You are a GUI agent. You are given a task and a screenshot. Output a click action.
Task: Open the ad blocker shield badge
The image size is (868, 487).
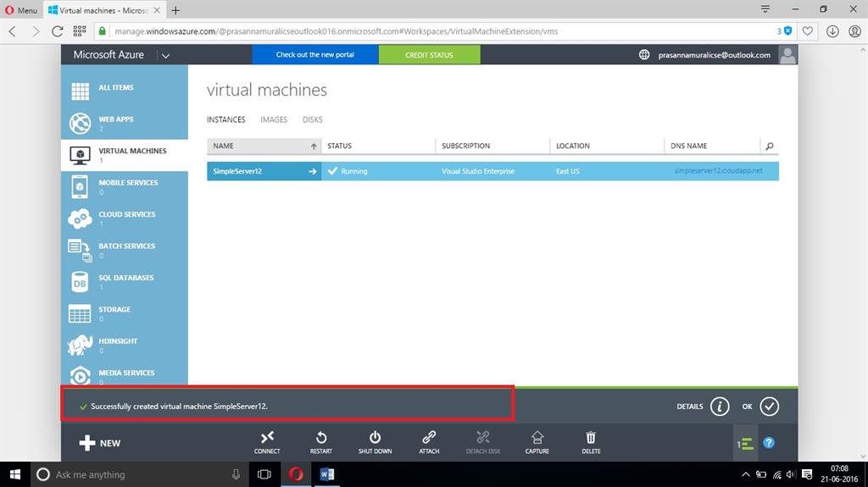(784, 31)
